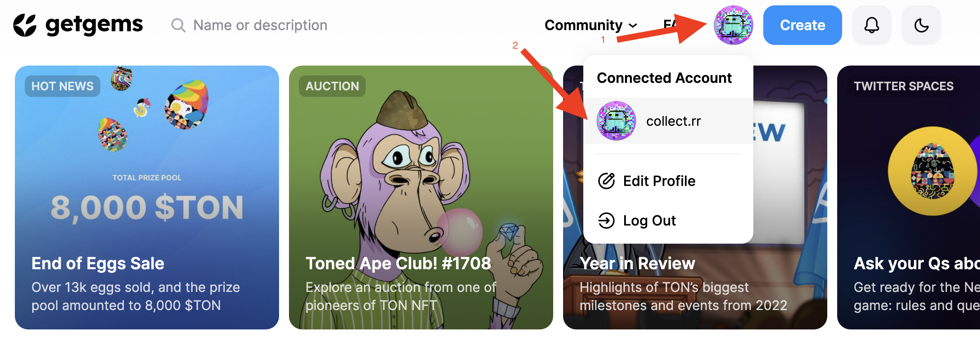Screen dimensions: 980x362
Task: Click the getgems wordmark text
Action: click(94, 25)
